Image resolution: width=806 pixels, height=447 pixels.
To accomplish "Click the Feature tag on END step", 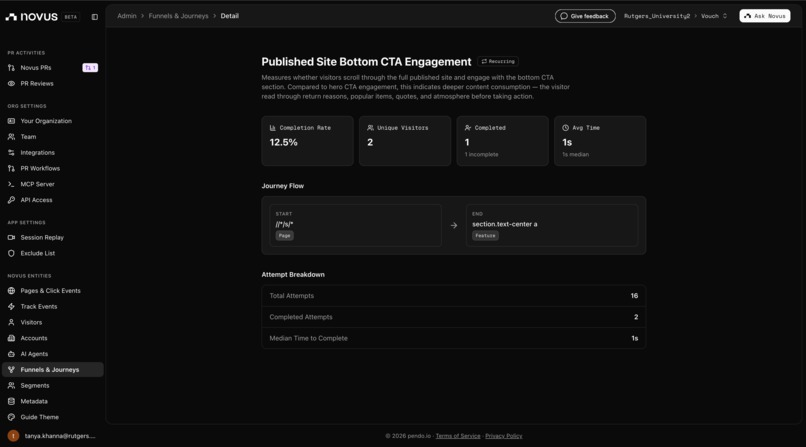I will click(485, 236).
